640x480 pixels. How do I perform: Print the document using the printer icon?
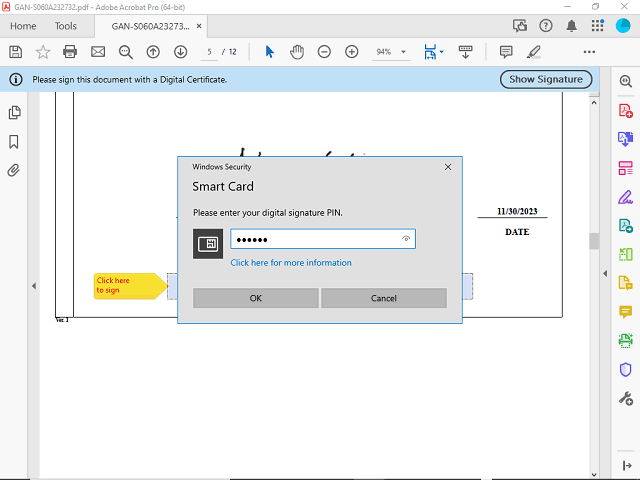[x=70, y=52]
